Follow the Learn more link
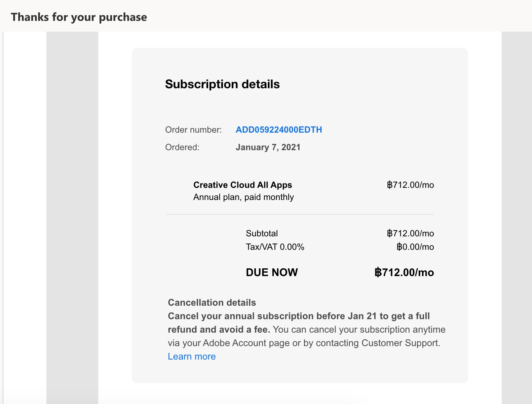The image size is (532, 404). 192,357
